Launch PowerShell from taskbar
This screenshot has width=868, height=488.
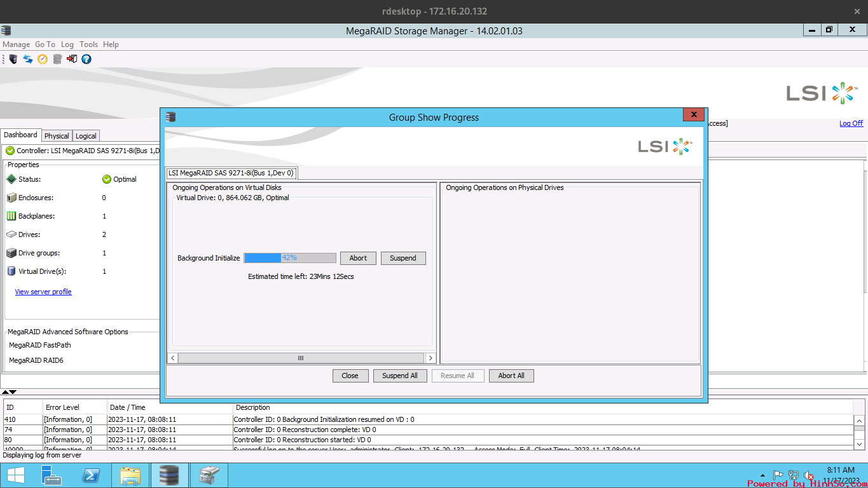pos(91,475)
